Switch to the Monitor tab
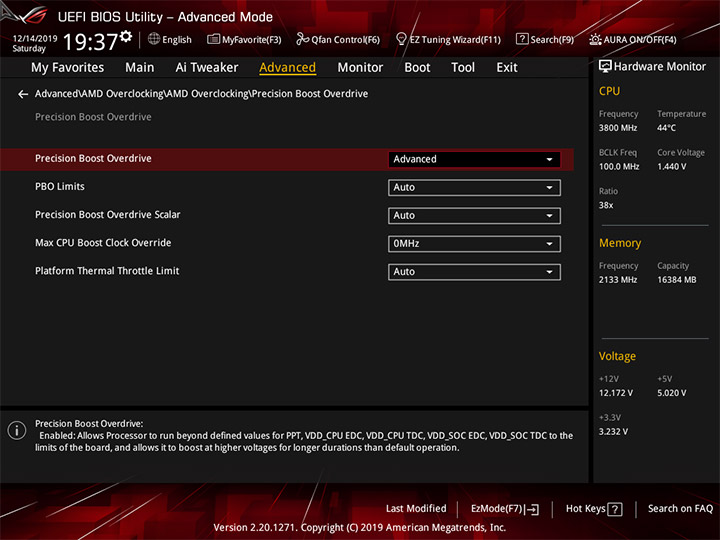The image size is (720, 540). 360,68
